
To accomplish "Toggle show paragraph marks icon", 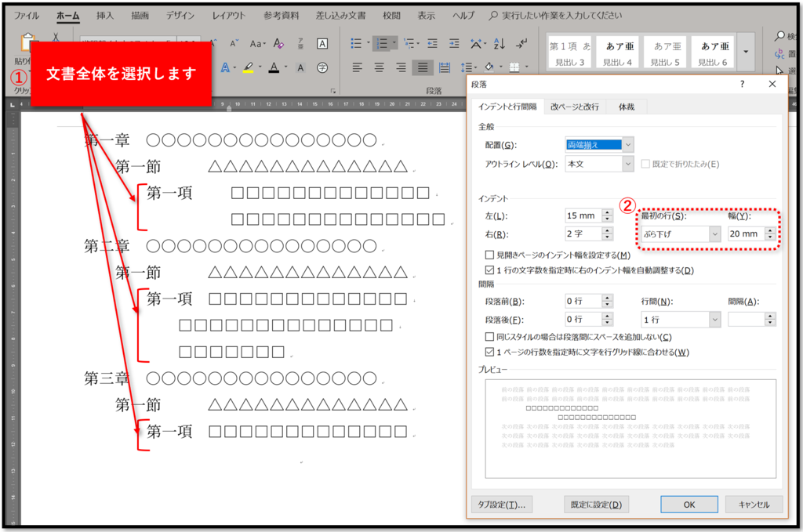I will (521, 43).
